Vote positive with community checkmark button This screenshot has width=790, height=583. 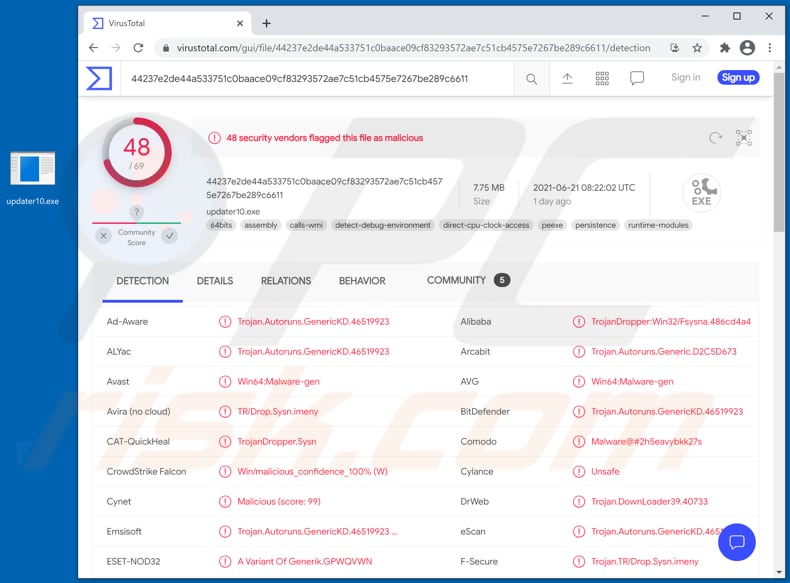point(170,235)
